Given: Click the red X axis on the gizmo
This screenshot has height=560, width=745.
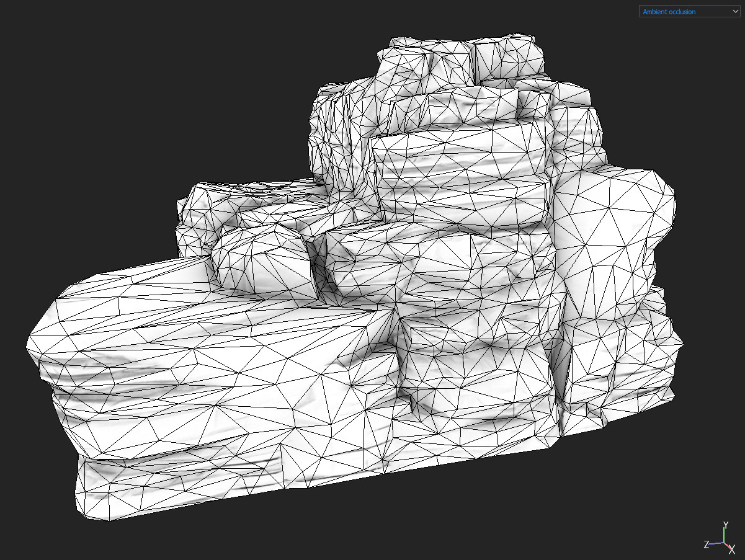Looking at the screenshot, I should (x=727, y=546).
